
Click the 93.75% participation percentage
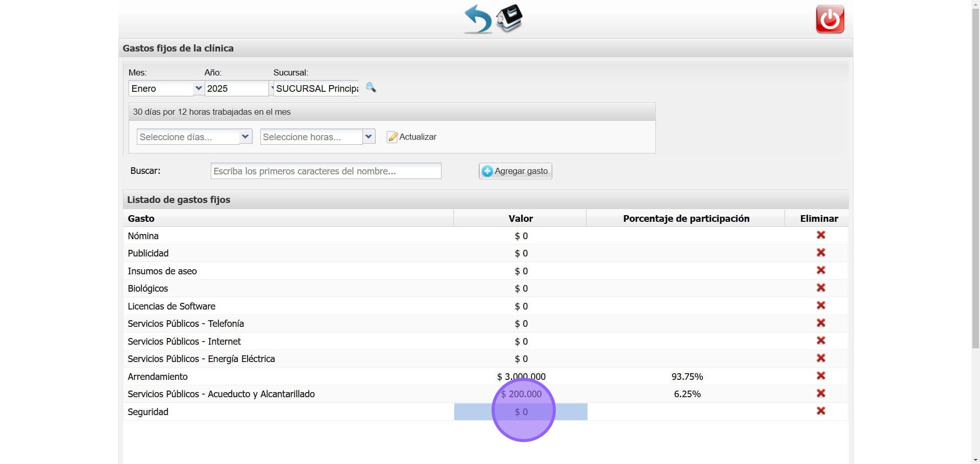[687, 376]
